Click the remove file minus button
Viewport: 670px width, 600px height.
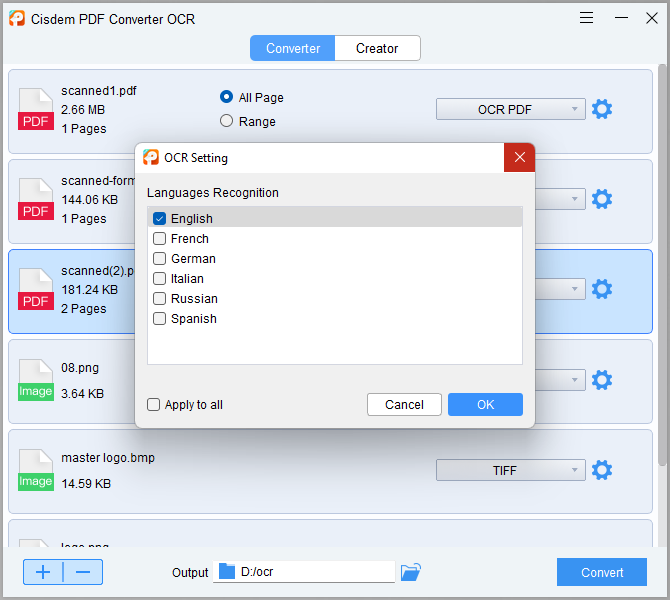point(83,572)
